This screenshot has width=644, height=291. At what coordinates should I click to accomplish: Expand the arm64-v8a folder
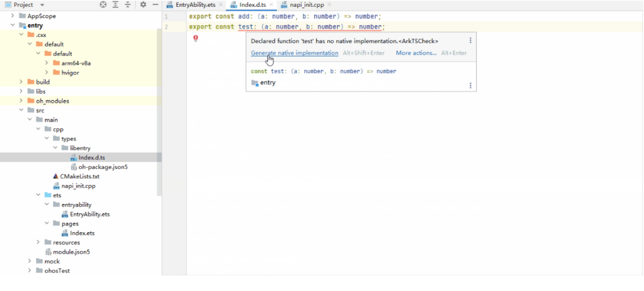(47, 63)
